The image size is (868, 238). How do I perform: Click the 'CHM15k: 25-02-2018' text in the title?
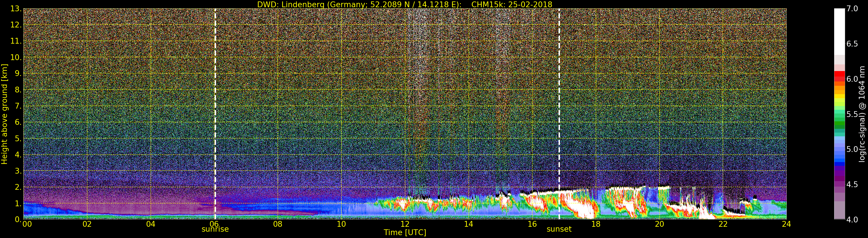coord(512,4)
